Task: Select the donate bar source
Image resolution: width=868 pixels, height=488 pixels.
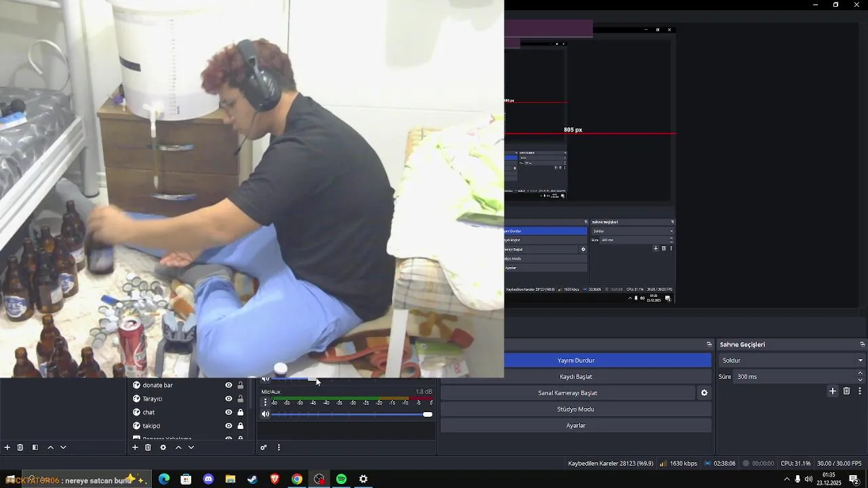Action: (157, 385)
